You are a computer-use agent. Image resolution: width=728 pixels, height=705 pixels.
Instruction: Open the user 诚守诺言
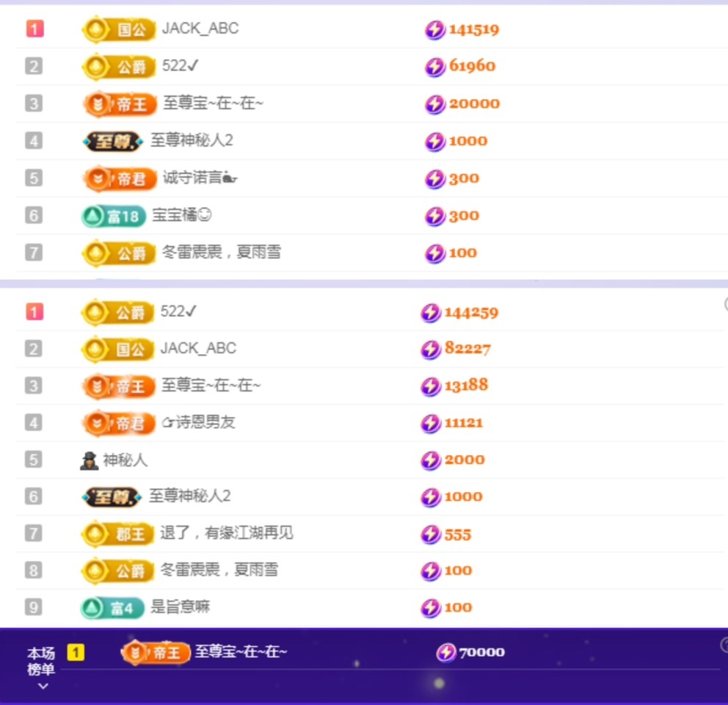click(200, 178)
